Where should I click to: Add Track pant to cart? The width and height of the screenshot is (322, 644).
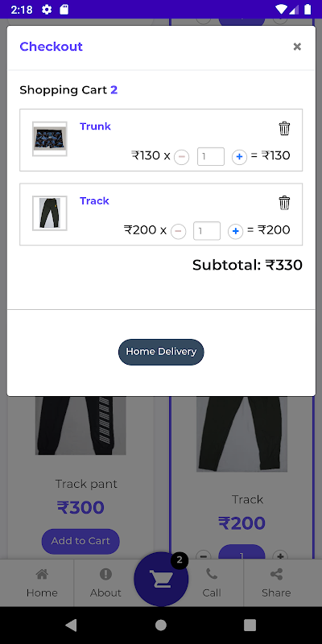tap(80, 541)
